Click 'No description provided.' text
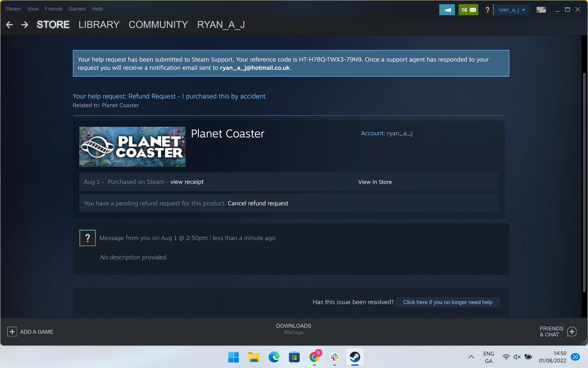Viewport: 588px width, 368px height. tap(134, 257)
